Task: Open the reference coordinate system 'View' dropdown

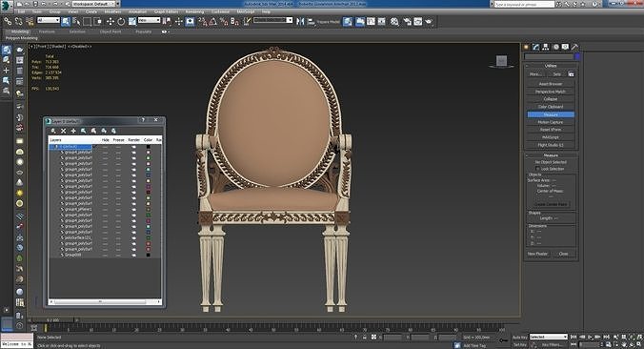Action: point(149,20)
